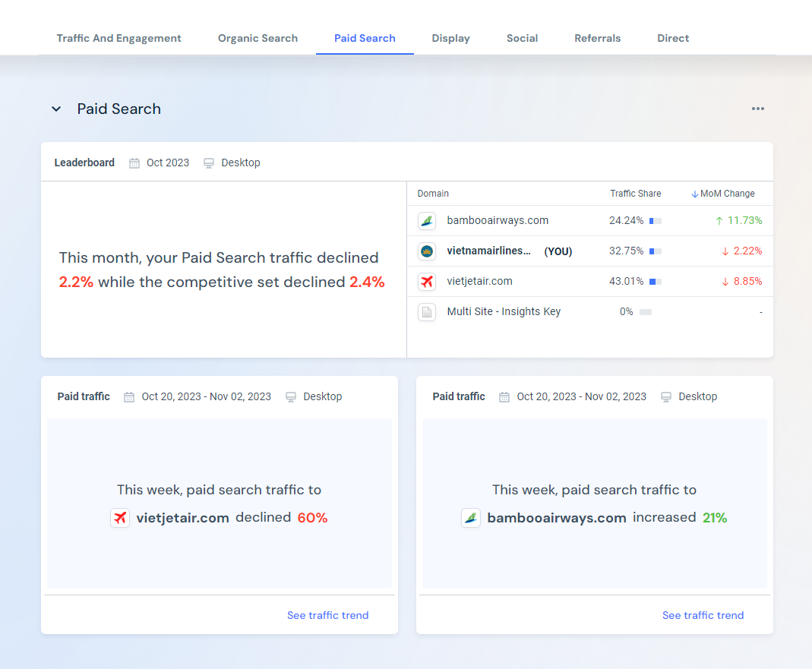Screen dimensions: 812x669
Task: Click the increased 21% figure
Action: tap(715, 518)
